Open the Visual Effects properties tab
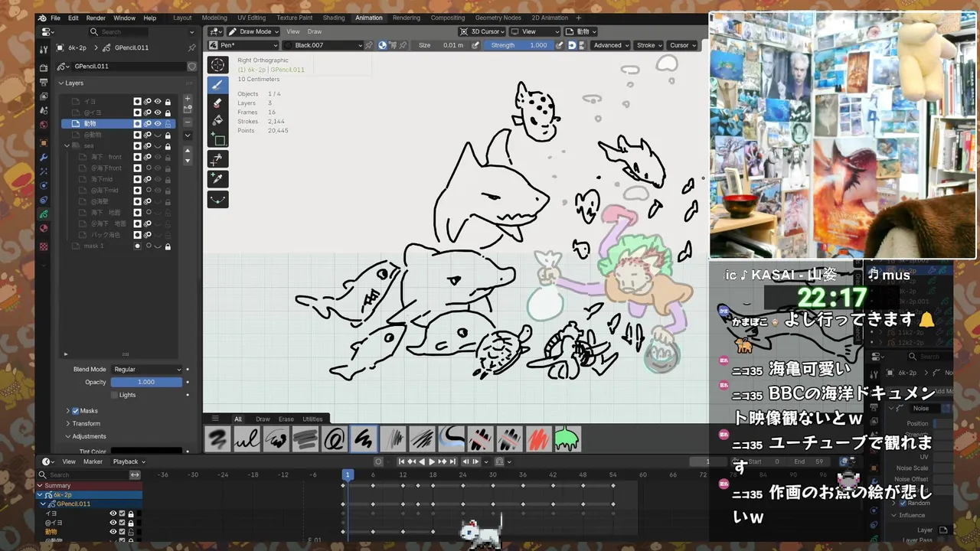980x551 pixels. tap(44, 171)
